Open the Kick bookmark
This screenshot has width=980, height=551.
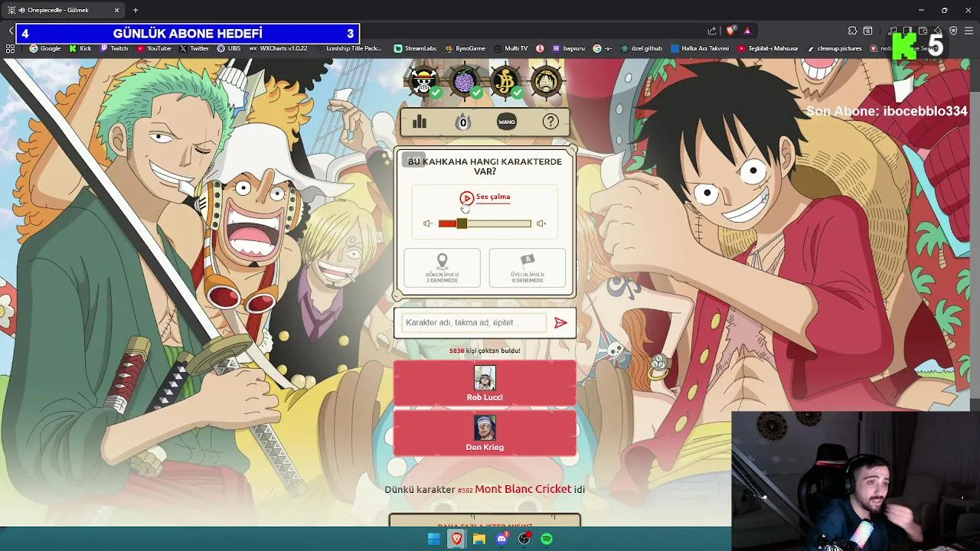click(x=80, y=48)
